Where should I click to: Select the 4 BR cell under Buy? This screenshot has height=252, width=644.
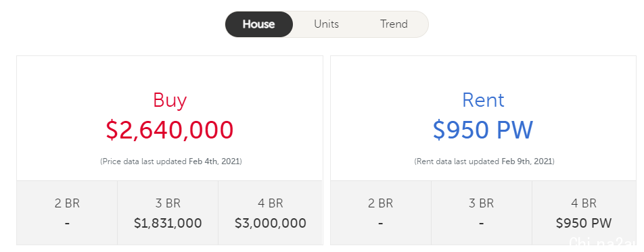[x=271, y=213]
